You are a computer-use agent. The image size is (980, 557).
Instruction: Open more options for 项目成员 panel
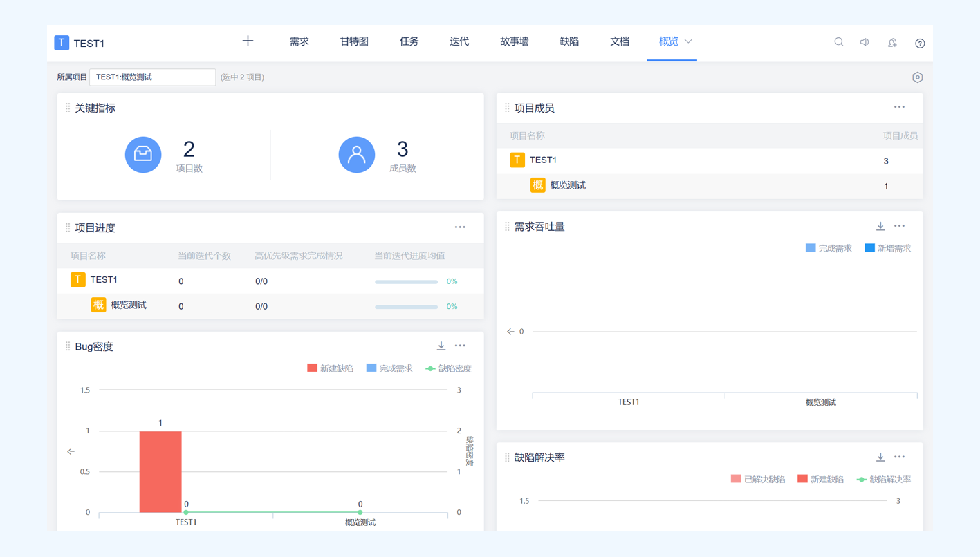click(x=899, y=107)
